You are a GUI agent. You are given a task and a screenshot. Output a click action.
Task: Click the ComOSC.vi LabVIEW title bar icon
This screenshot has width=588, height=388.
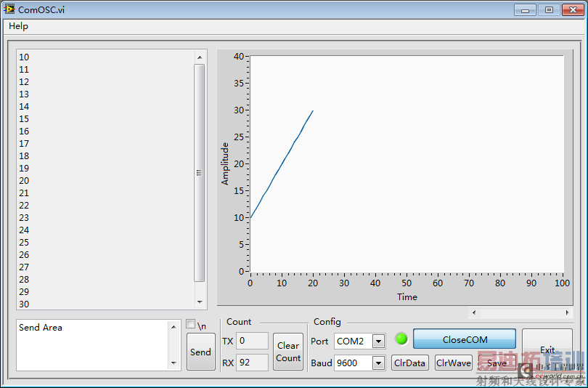coord(9,9)
